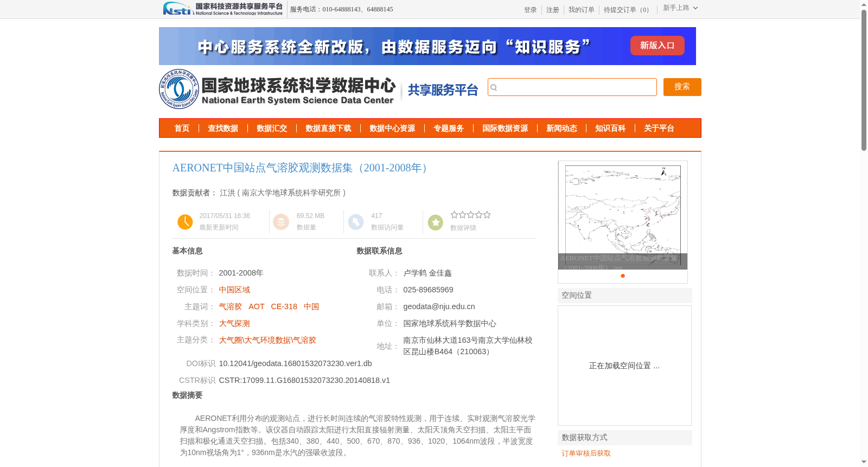Click the scrollbar down arrow
The height and width of the screenshot is (467, 868).
[864, 462]
